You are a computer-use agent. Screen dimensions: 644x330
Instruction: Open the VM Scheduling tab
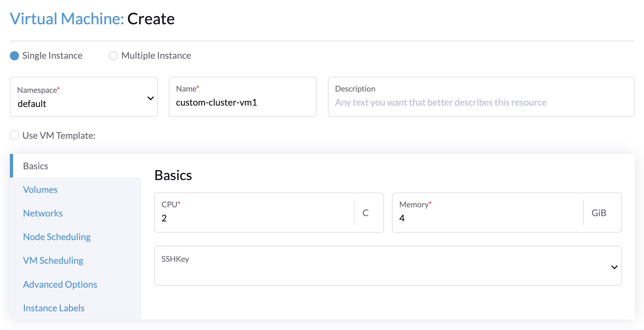tap(53, 260)
